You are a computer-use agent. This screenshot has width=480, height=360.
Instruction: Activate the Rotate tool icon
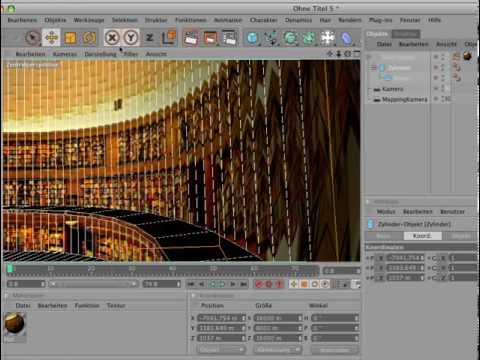tap(89, 38)
